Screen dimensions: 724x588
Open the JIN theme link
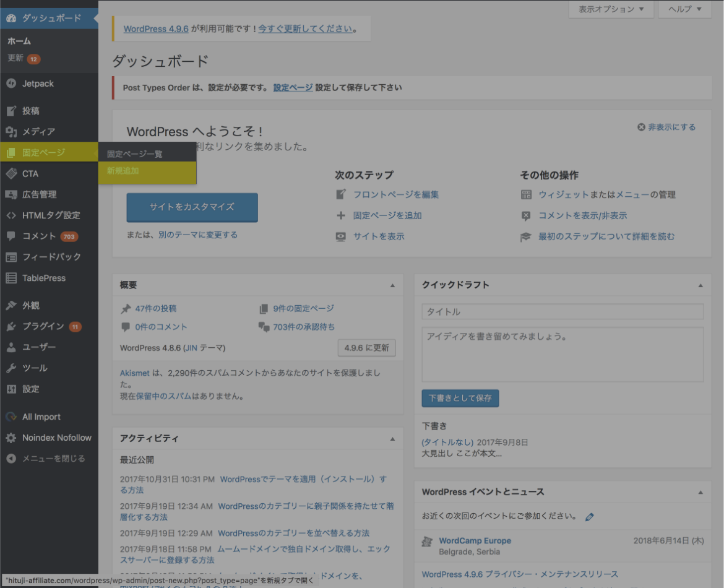191,348
